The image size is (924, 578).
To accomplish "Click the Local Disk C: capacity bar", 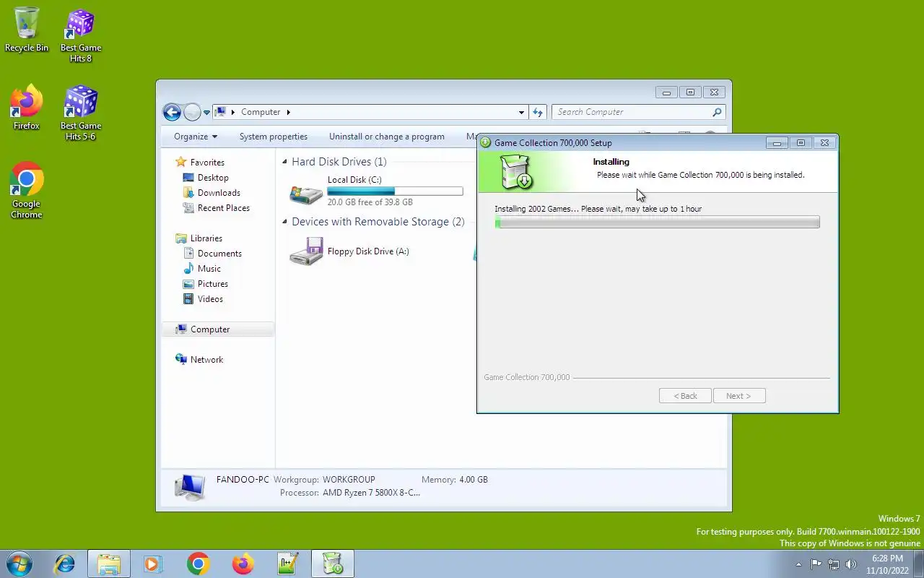I will pyautogui.click(x=395, y=191).
